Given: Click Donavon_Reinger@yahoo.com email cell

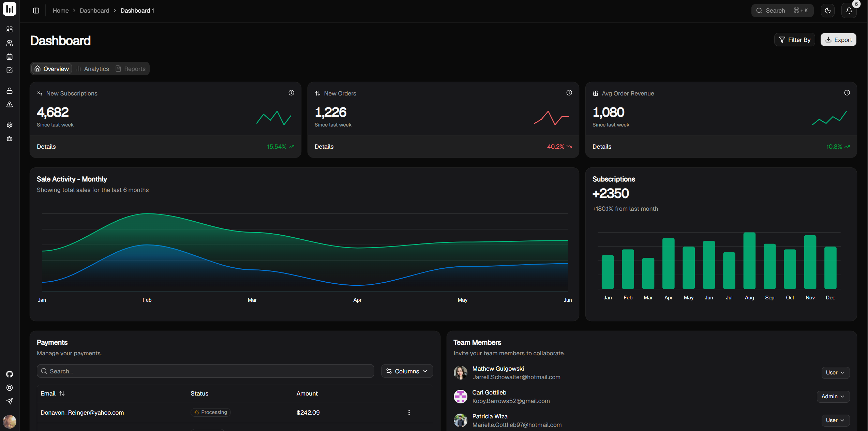Looking at the screenshot, I should pos(82,413).
